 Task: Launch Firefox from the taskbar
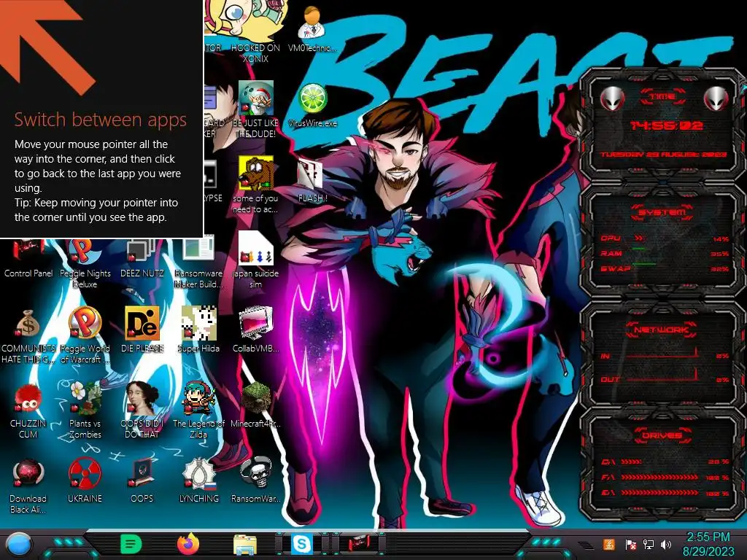coord(187,544)
